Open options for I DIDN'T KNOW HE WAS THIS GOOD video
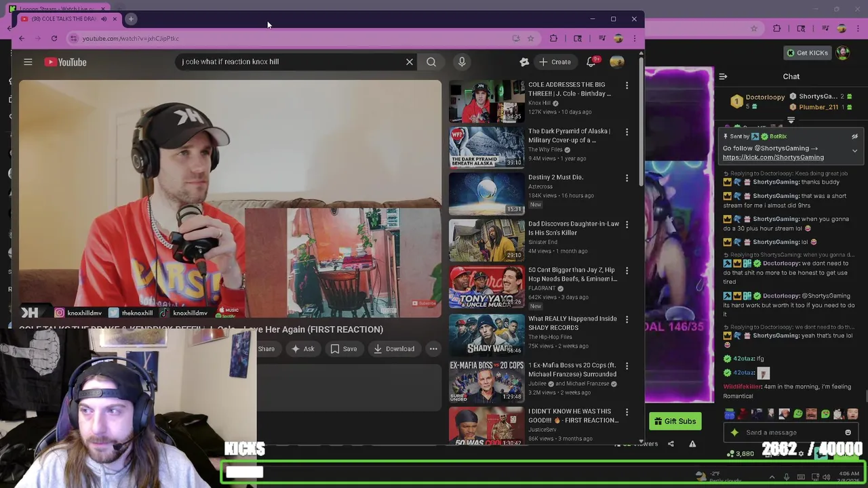868x488 pixels. [x=627, y=411]
